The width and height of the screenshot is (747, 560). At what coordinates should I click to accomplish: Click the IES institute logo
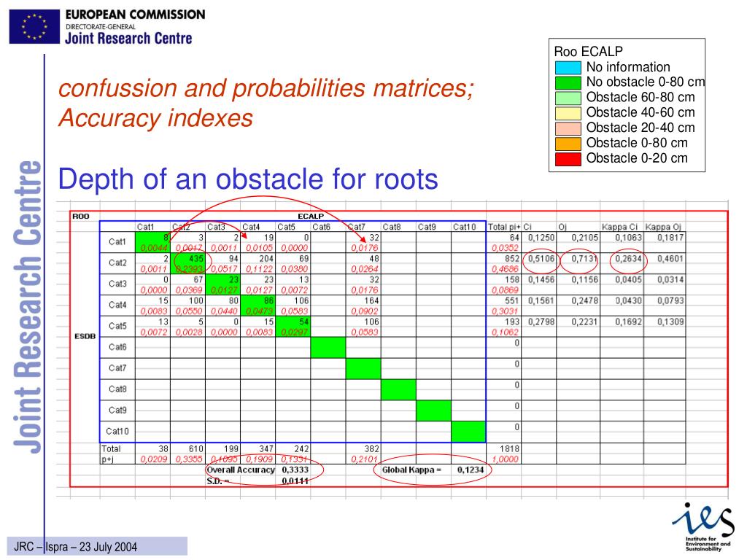(x=703, y=526)
